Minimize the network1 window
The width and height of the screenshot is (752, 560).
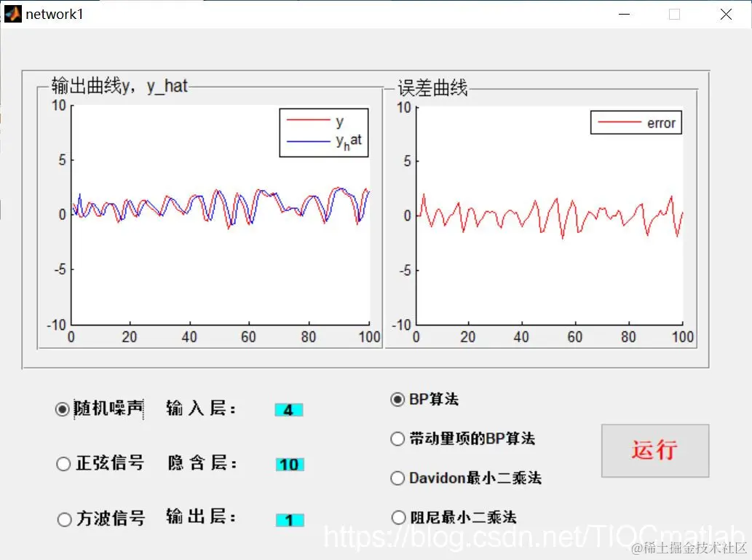(x=625, y=15)
